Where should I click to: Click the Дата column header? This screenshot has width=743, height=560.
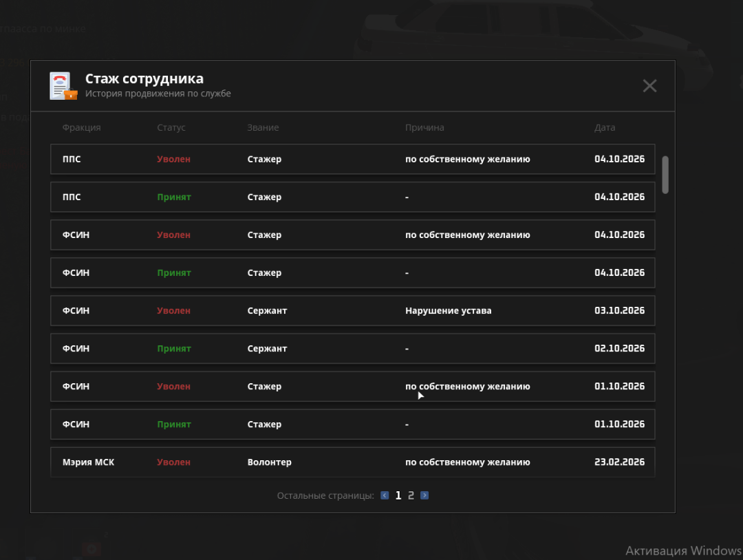point(605,127)
